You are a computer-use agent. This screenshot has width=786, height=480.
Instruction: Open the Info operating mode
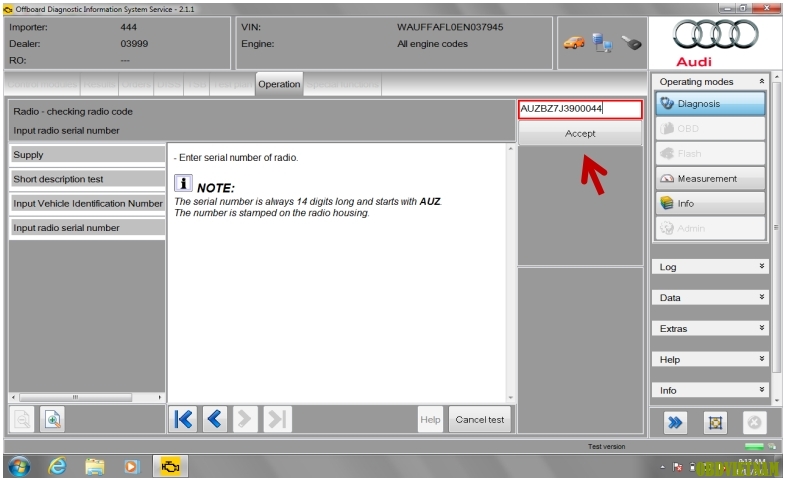pyautogui.click(x=710, y=203)
